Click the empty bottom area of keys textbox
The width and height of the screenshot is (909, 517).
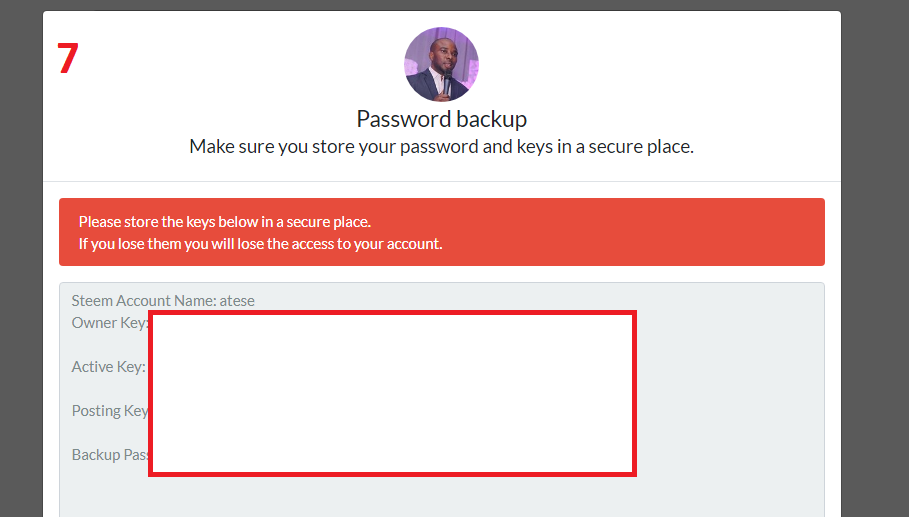tap(442, 497)
